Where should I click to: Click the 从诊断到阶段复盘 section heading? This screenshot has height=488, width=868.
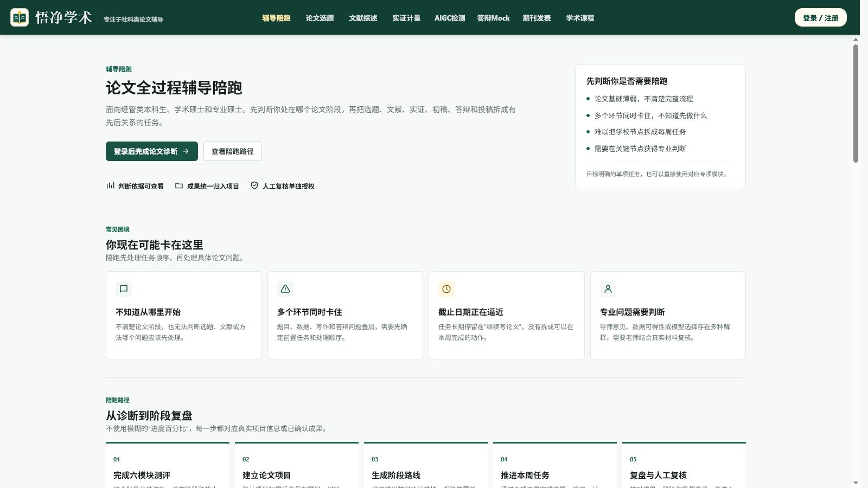click(x=149, y=415)
